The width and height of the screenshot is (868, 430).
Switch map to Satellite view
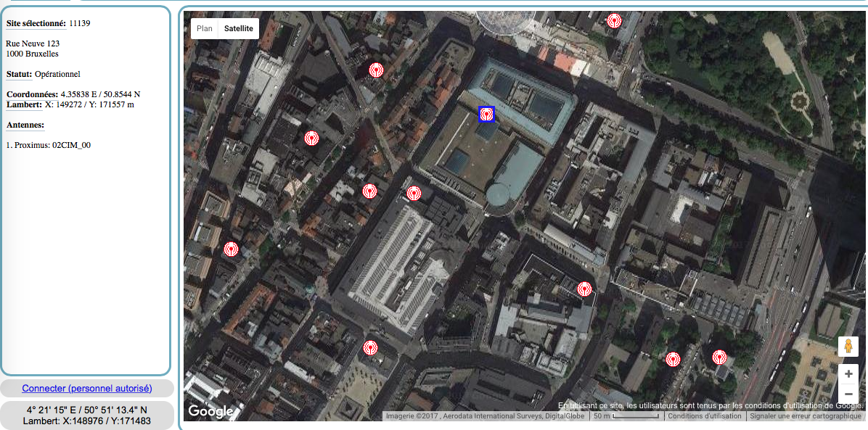[239, 28]
